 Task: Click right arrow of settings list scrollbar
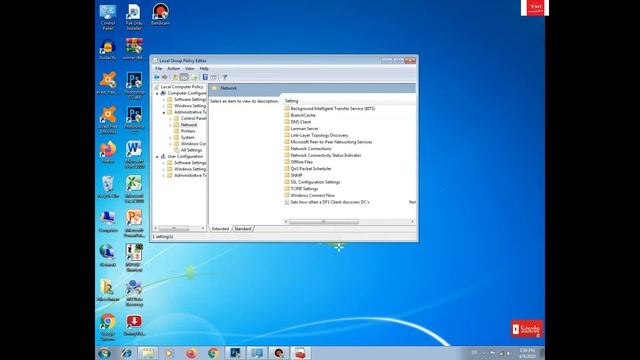412,222
